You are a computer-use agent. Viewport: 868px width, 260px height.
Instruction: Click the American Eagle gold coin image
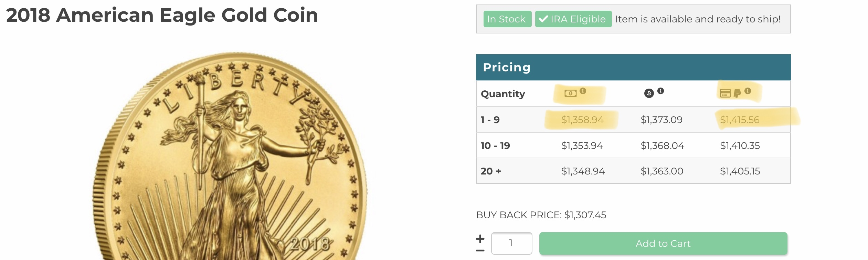[x=230, y=156]
